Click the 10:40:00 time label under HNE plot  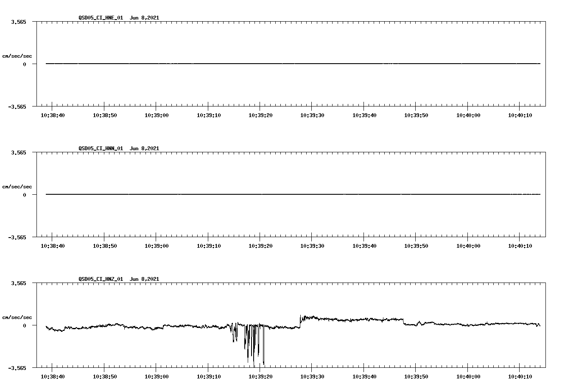(x=468, y=115)
